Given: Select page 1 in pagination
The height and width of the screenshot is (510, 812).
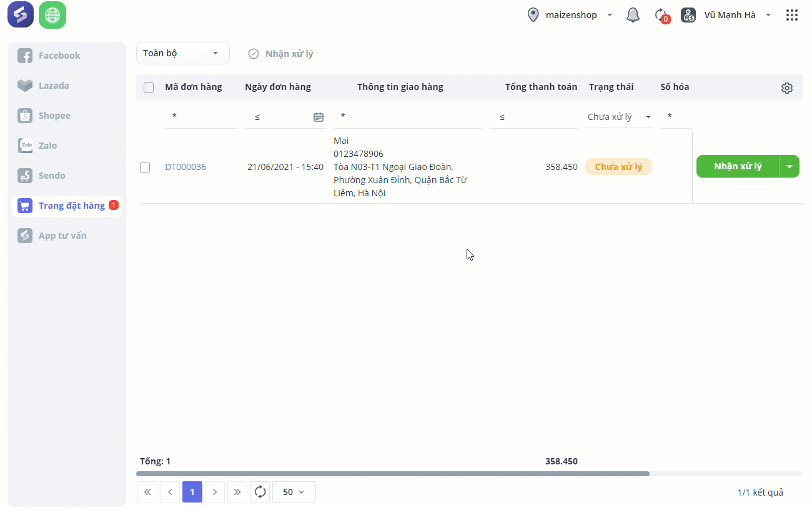Looking at the screenshot, I should point(192,492).
